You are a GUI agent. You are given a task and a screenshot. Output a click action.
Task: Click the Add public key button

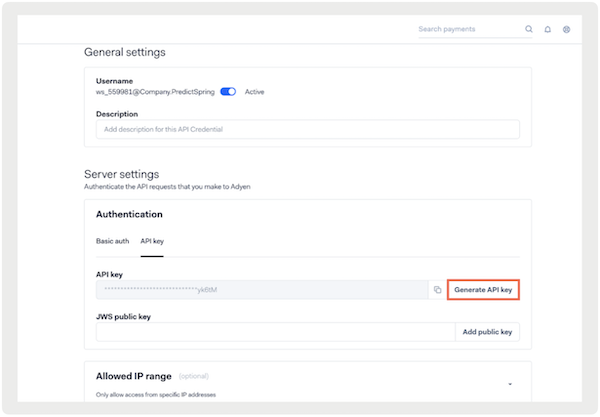pyautogui.click(x=487, y=332)
